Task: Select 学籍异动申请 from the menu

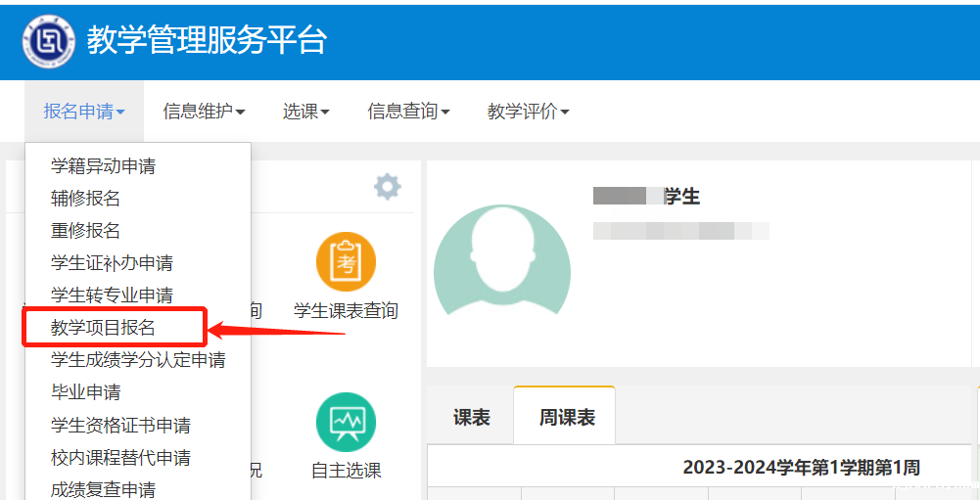Action: [x=103, y=166]
